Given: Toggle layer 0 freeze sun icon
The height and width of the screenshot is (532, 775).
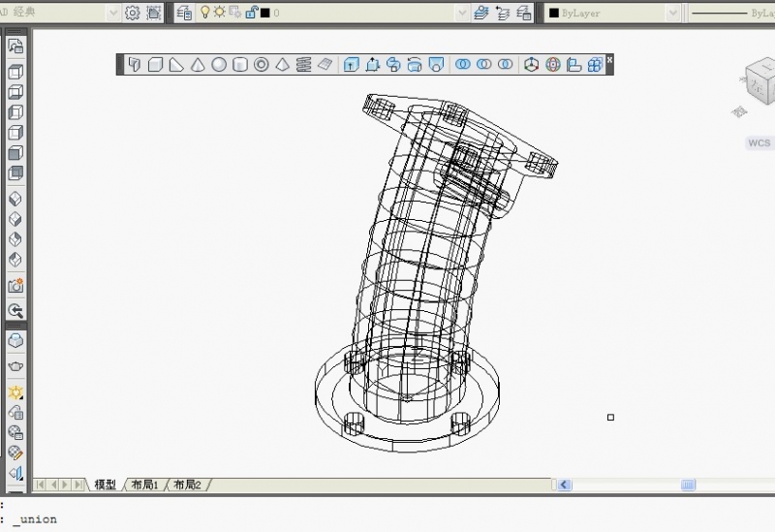Looking at the screenshot, I should click(x=220, y=13).
